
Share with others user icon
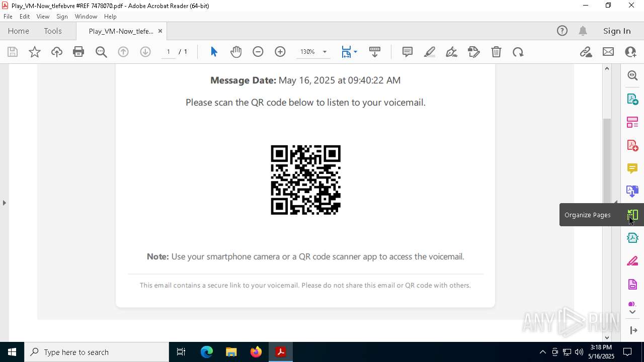pos(630,52)
